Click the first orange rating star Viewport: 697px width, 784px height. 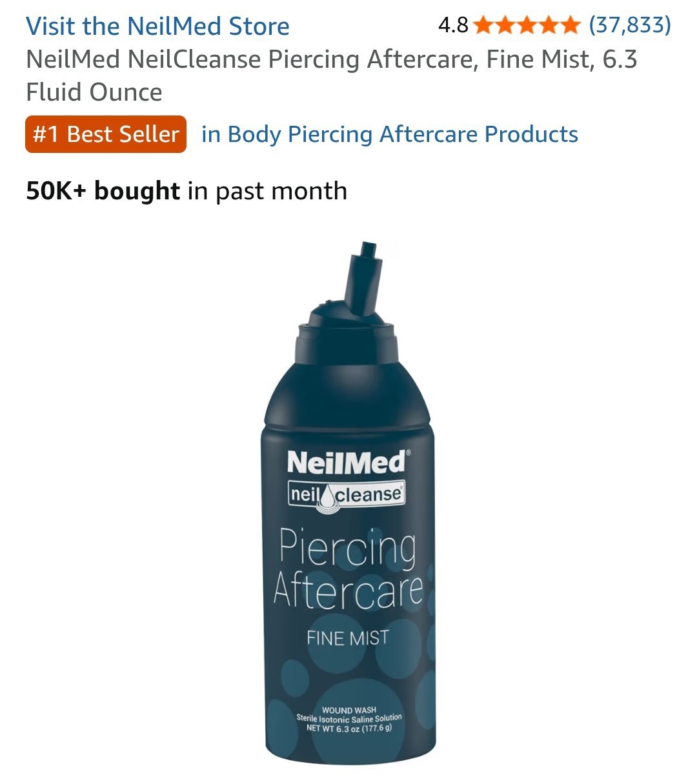pos(484,26)
